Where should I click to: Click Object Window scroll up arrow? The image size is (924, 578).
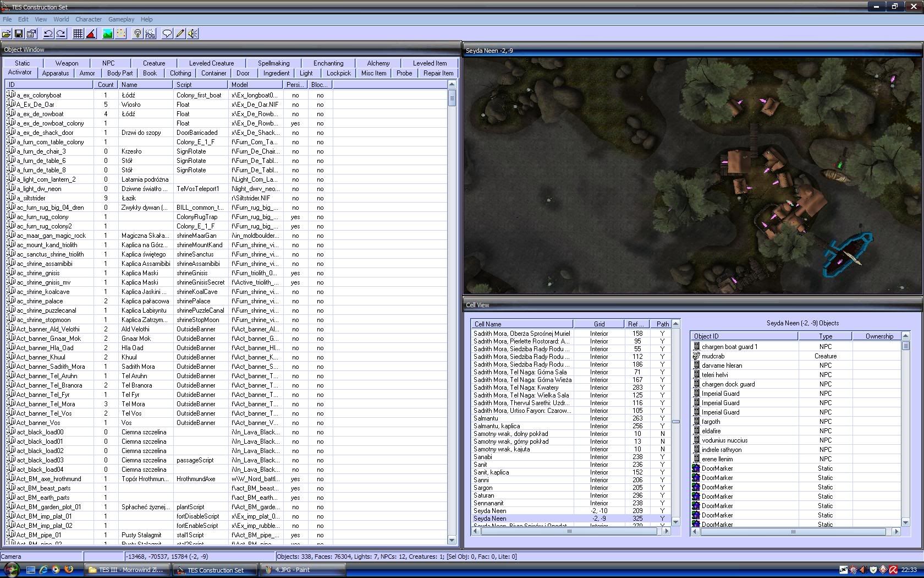[452, 85]
